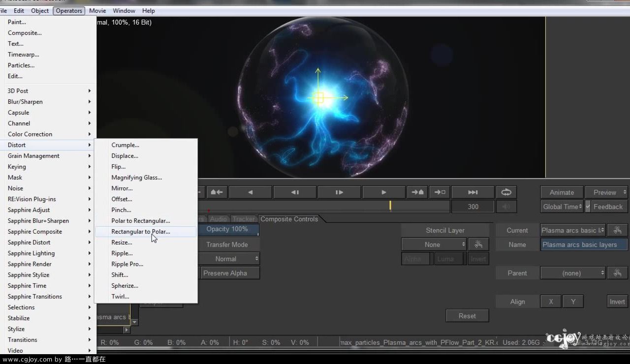Expand the Color Correction submenu
Image resolution: width=630 pixels, height=364 pixels.
click(x=48, y=134)
